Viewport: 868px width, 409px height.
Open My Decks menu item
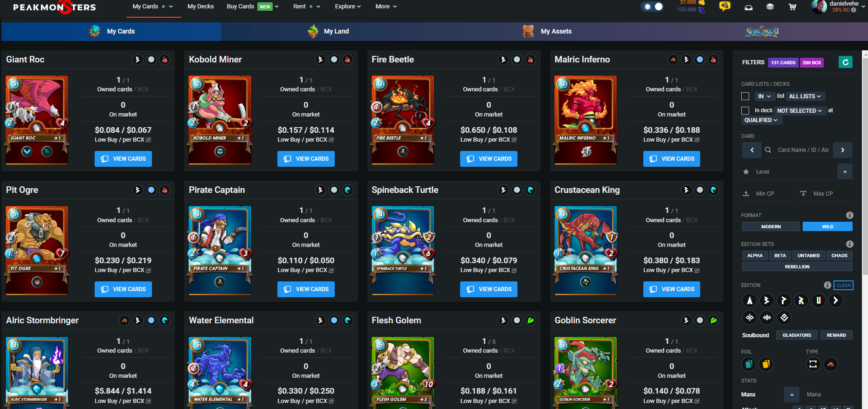[200, 7]
